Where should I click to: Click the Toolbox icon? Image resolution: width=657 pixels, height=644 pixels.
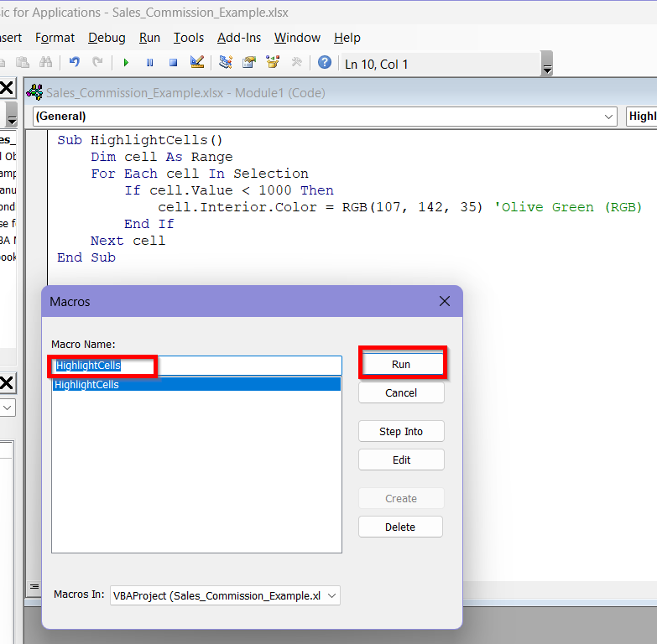(x=297, y=63)
